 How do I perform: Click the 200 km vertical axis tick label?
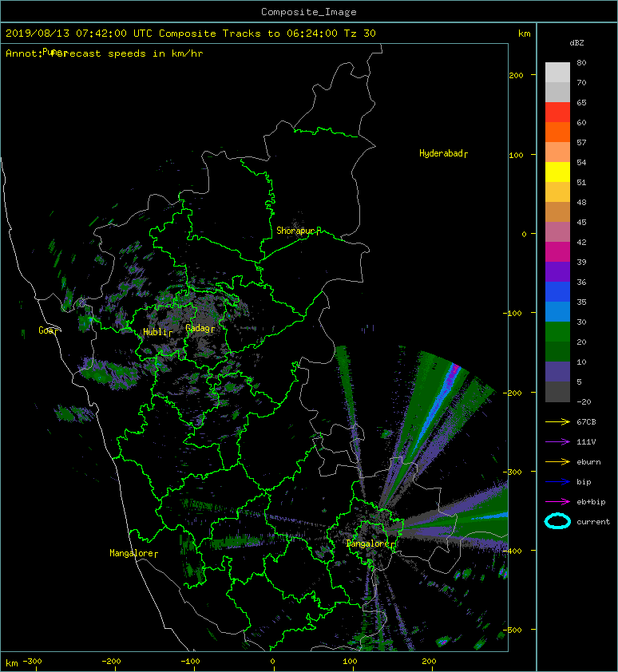click(x=516, y=76)
